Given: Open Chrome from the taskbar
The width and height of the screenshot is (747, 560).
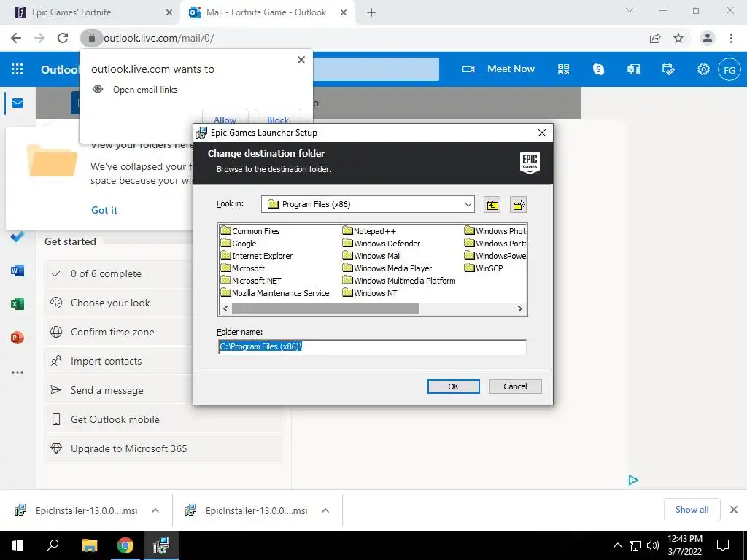Looking at the screenshot, I should pyautogui.click(x=125, y=545).
